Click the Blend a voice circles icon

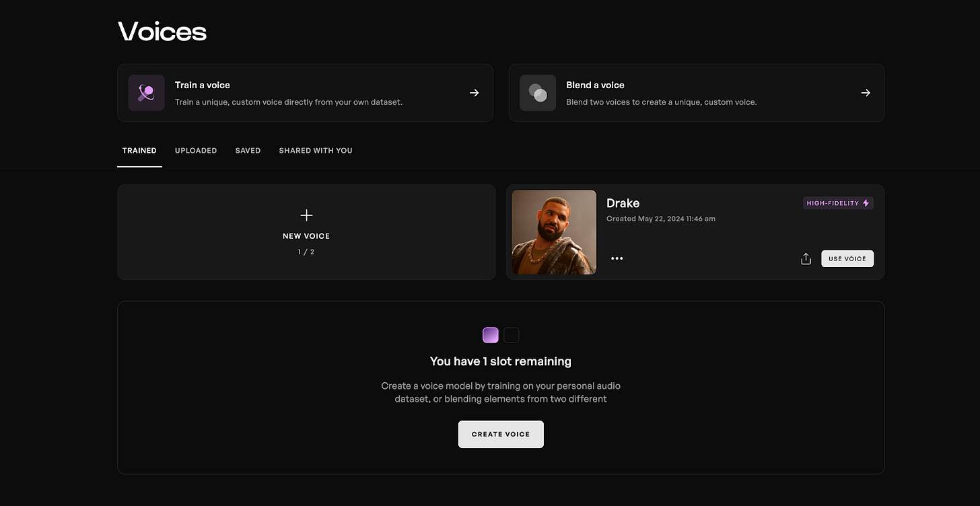click(538, 93)
